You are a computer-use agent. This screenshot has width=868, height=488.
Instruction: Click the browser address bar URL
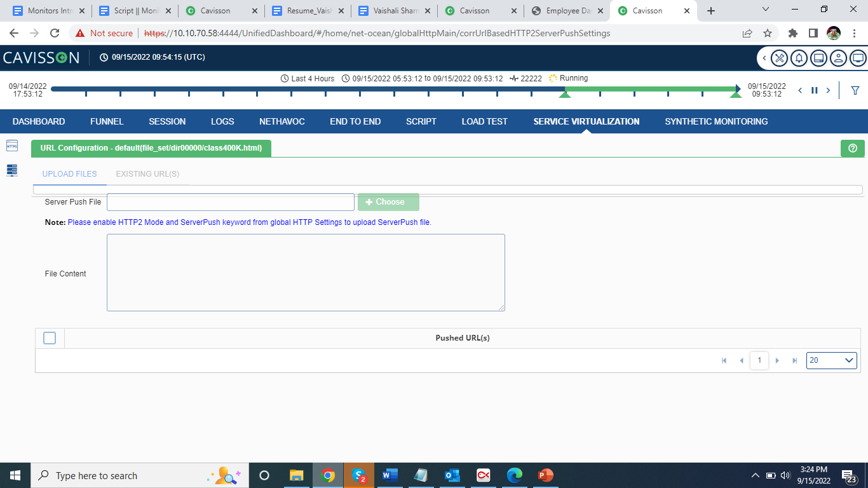(x=377, y=33)
